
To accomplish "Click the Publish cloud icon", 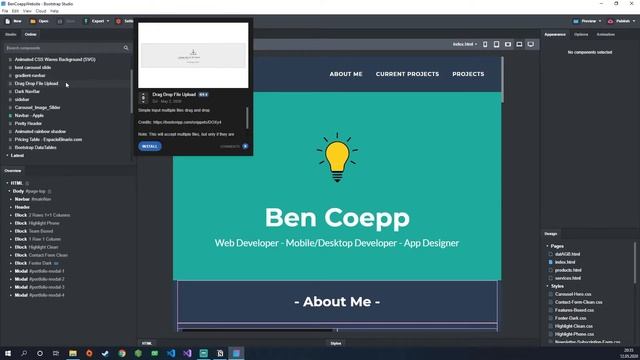I will (610, 21).
